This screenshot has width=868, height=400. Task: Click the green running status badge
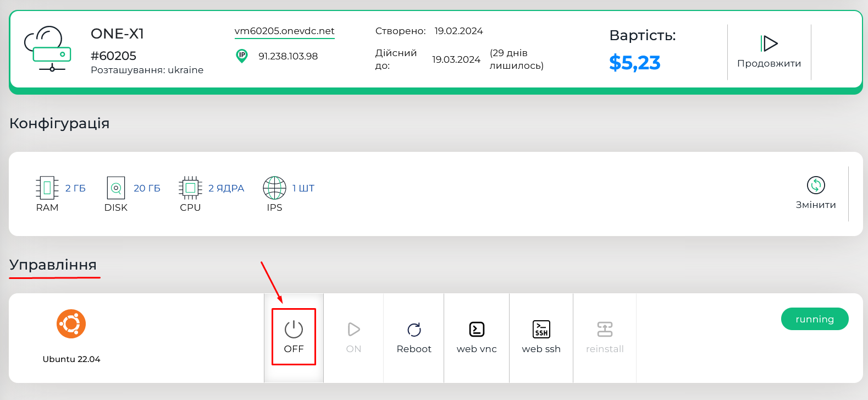pos(815,319)
